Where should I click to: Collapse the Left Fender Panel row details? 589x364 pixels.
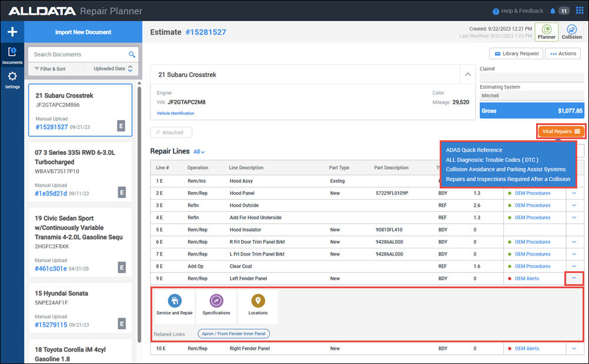[574, 278]
